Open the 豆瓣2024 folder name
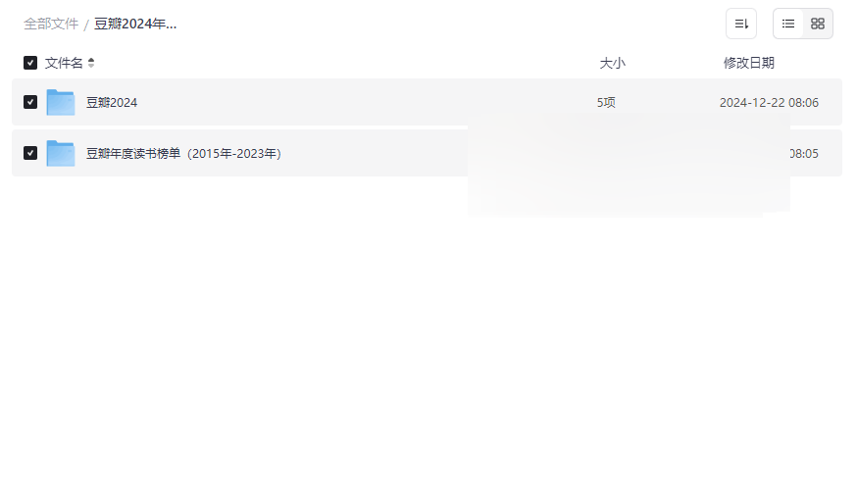Image resolution: width=857 pixels, height=504 pixels. coord(112,103)
